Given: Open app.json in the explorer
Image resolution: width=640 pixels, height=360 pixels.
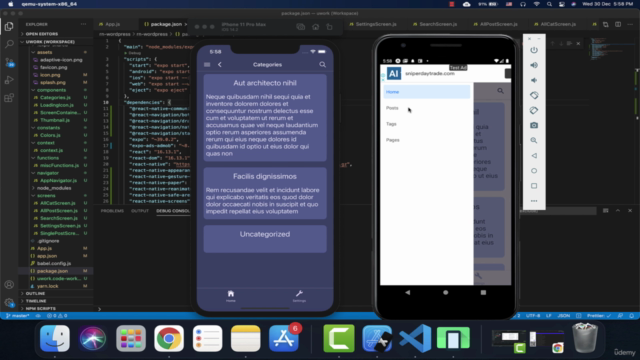Looking at the screenshot, I should 47,256.
